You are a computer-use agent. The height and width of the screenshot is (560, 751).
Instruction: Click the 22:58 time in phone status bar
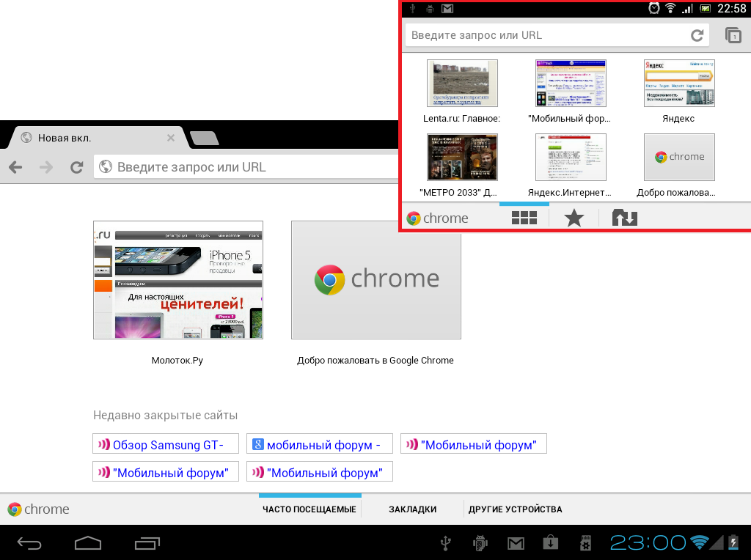coord(731,9)
